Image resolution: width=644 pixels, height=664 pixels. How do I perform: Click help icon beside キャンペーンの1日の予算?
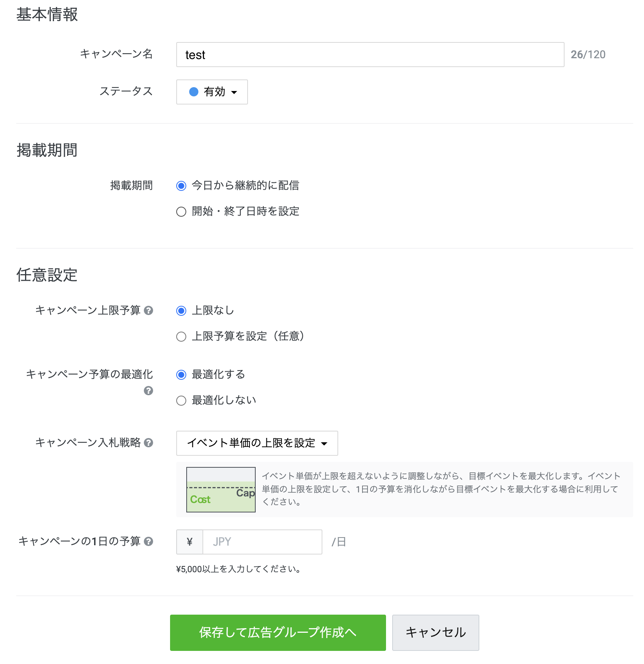[x=148, y=541]
